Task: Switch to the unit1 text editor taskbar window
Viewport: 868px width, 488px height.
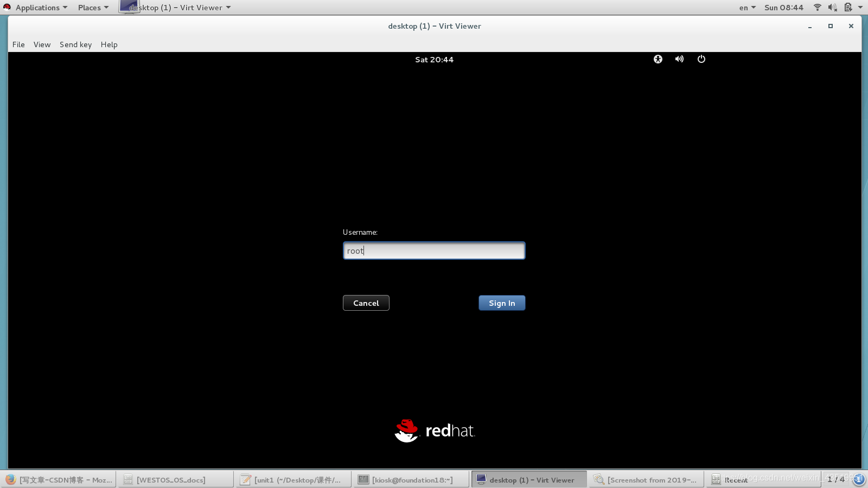Action: [x=294, y=480]
